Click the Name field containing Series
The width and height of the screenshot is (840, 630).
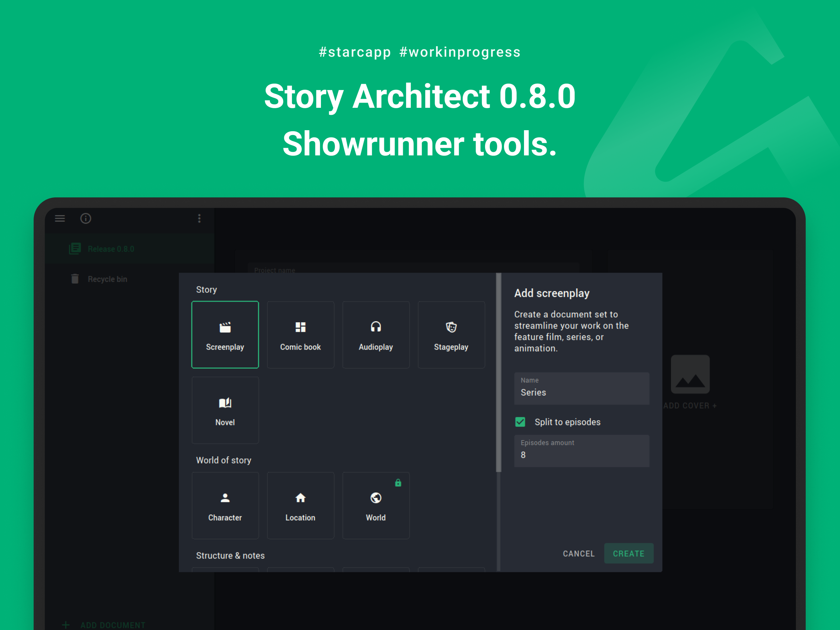581,389
